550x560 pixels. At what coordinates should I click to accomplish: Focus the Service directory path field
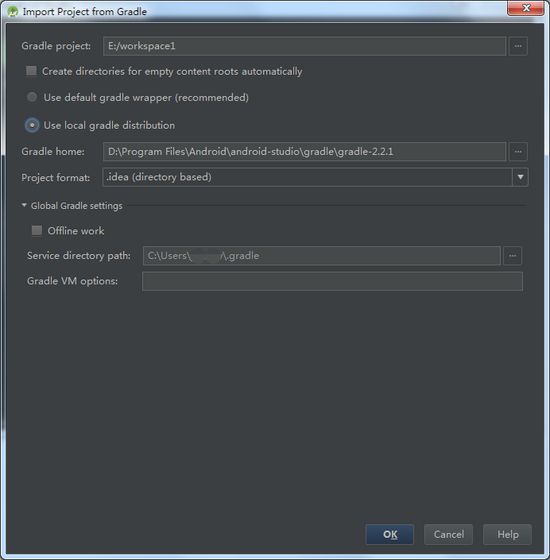(321, 256)
